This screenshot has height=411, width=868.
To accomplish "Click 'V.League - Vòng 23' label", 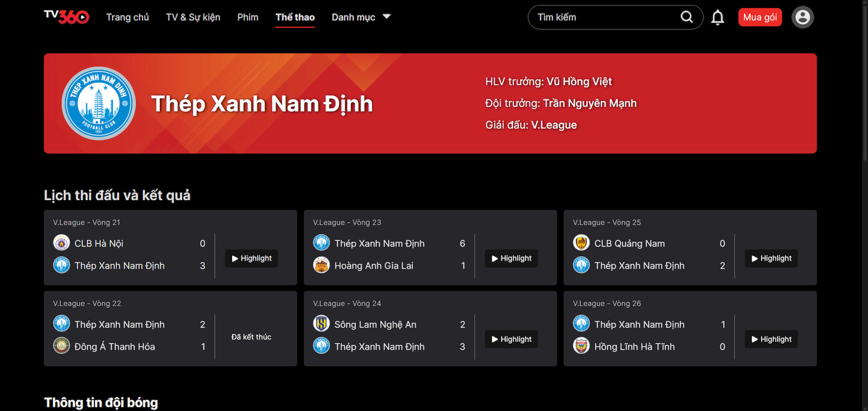I will coord(347,222).
